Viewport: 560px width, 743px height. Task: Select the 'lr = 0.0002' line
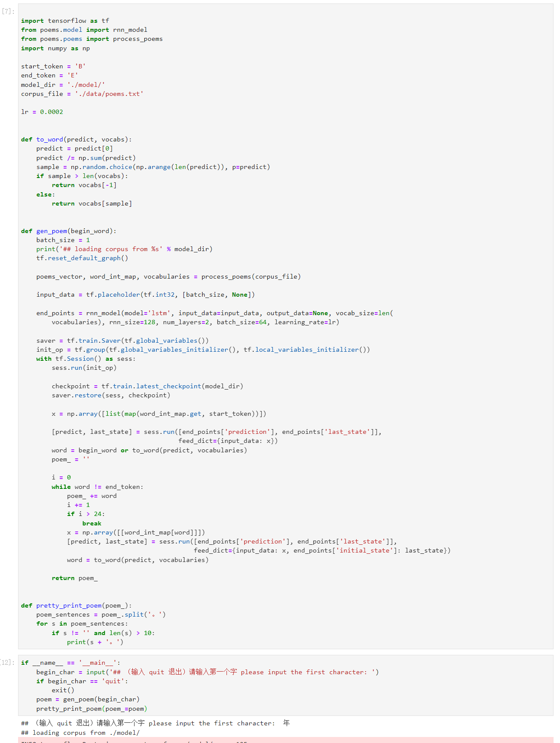[42, 112]
